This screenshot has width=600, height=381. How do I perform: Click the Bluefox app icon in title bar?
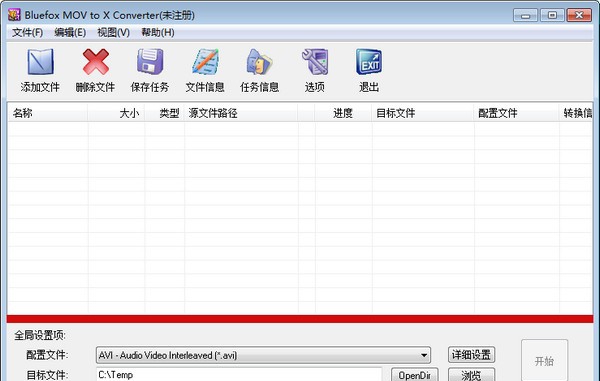[x=14, y=15]
